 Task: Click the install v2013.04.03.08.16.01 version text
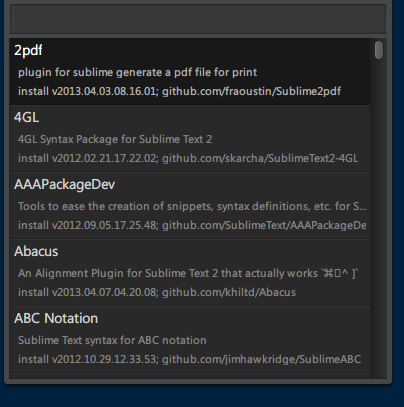[x=87, y=91]
